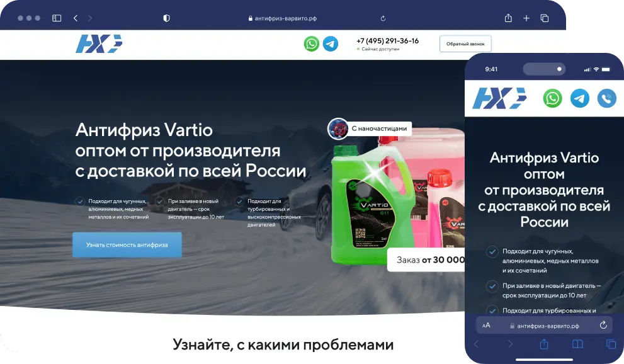
Task: Click the Узнайте, с какими проблемами heading
Action: [283, 344]
